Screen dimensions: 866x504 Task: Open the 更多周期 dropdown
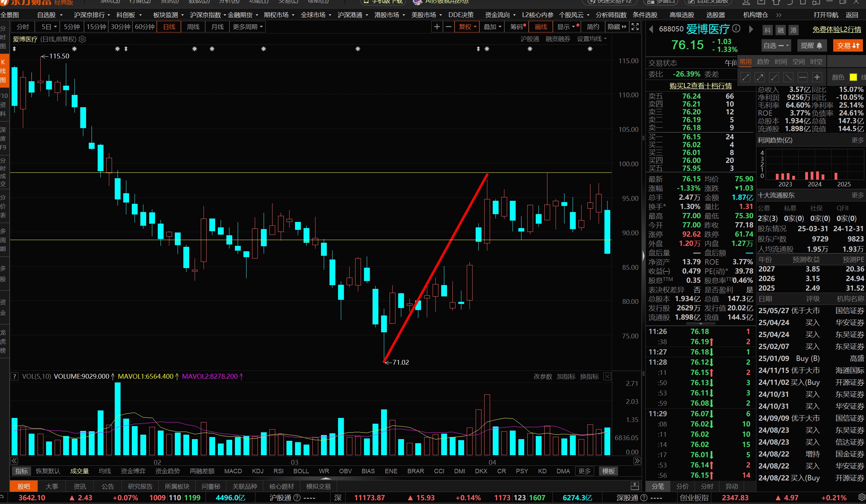(248, 27)
